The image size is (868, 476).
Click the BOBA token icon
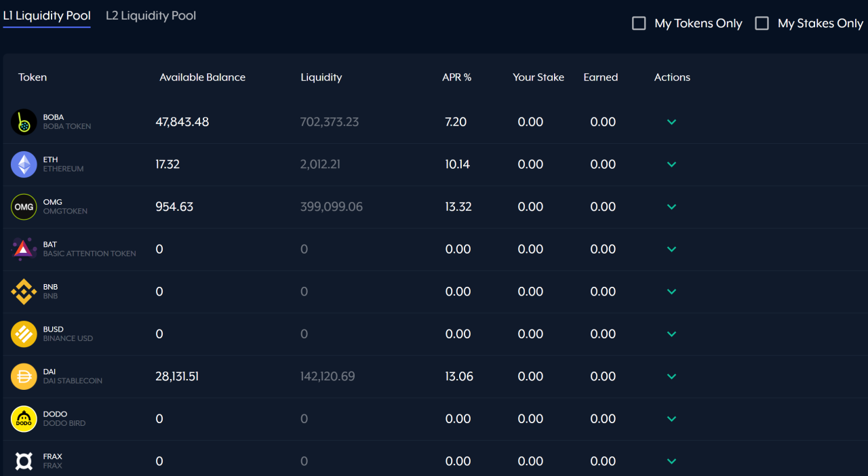24,122
